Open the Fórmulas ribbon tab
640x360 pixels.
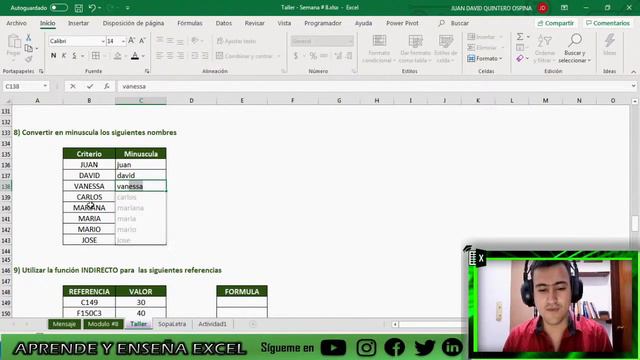click(x=190, y=23)
